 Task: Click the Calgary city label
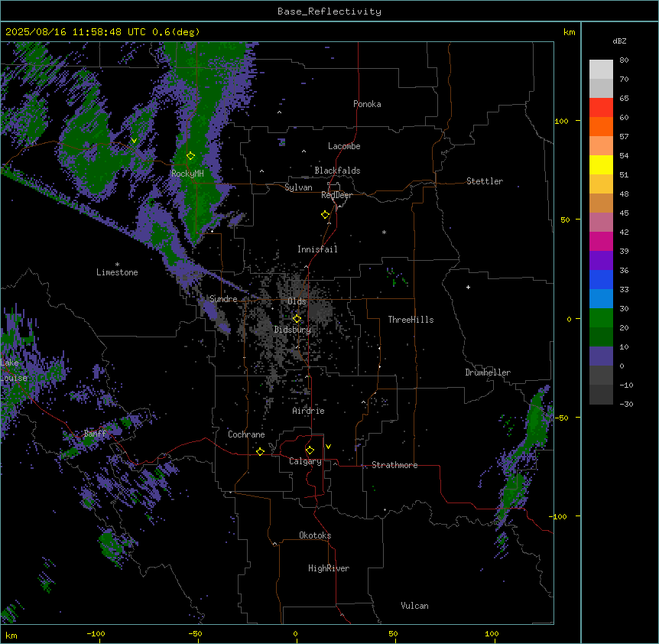click(305, 461)
